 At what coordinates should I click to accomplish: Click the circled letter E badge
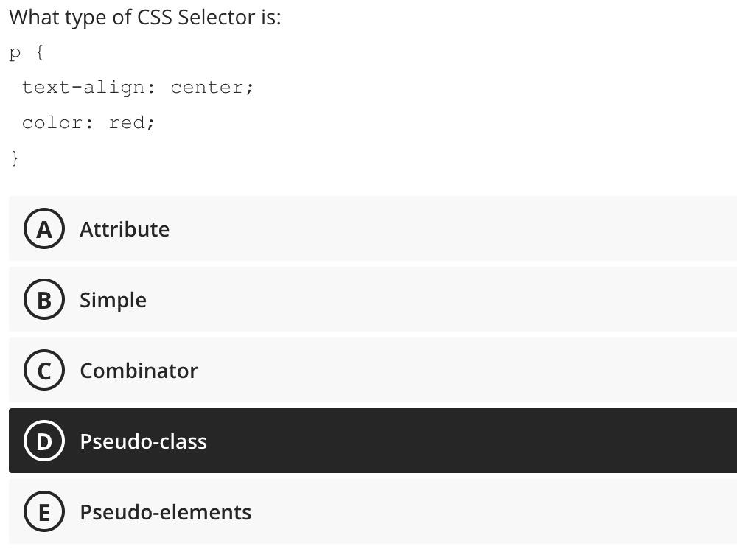click(44, 511)
